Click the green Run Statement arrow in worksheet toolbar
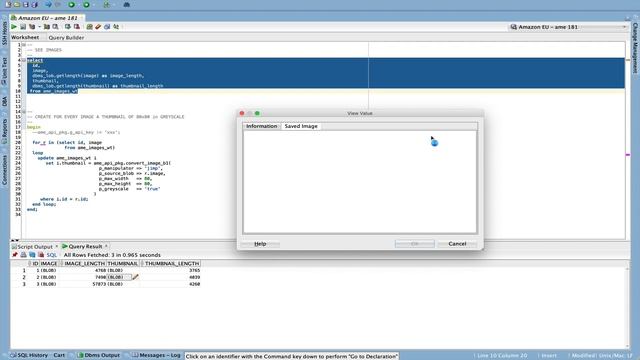Screen dimensions: 640x360 [x=14, y=27]
